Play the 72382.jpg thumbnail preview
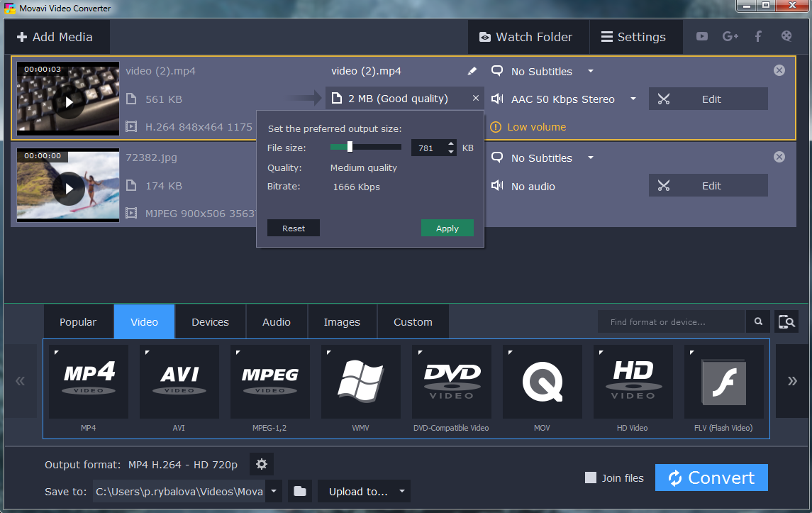Image resolution: width=812 pixels, height=513 pixels. [x=67, y=189]
